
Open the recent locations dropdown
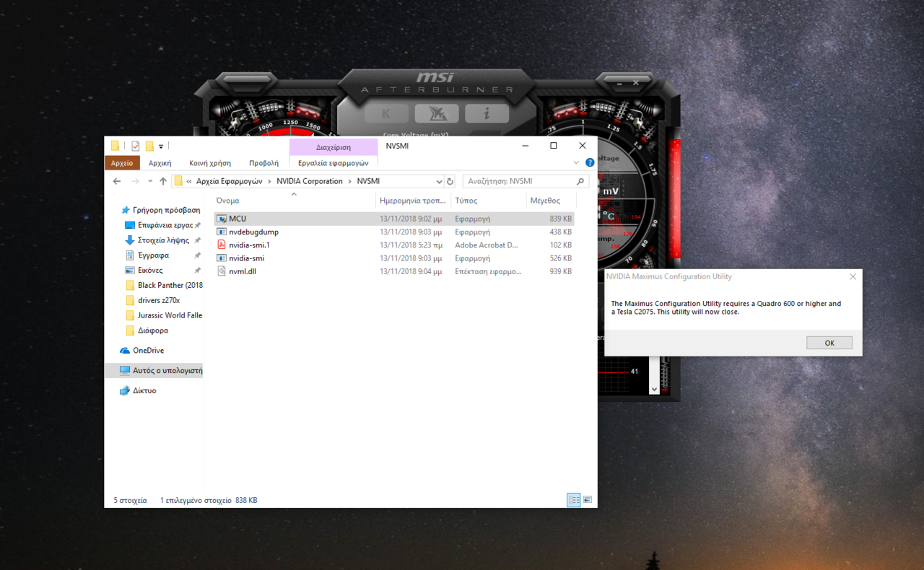click(150, 181)
